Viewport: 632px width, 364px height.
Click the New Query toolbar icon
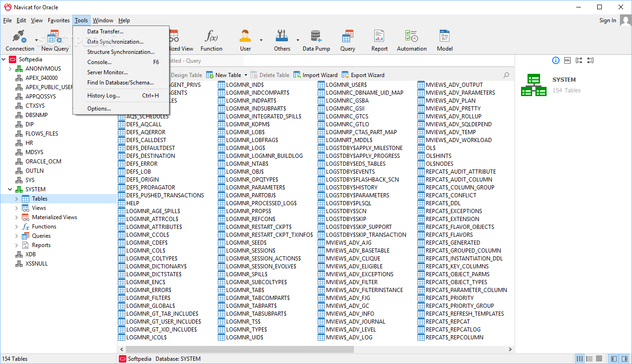(x=55, y=40)
